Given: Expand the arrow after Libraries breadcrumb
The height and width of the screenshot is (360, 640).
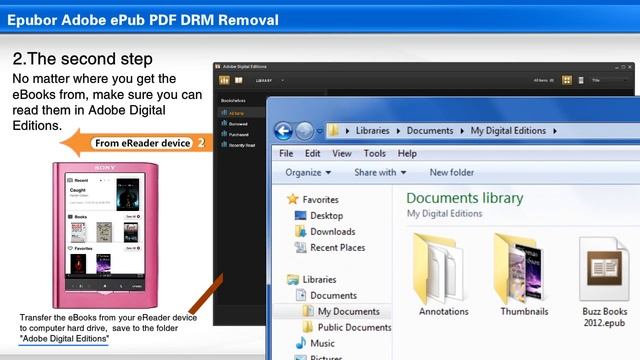Looking at the screenshot, I should [x=398, y=131].
